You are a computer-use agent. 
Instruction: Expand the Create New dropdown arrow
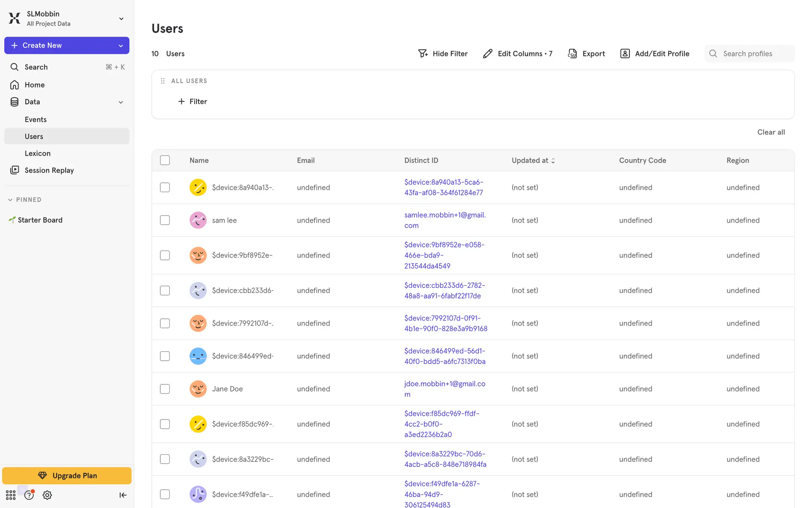click(121, 45)
